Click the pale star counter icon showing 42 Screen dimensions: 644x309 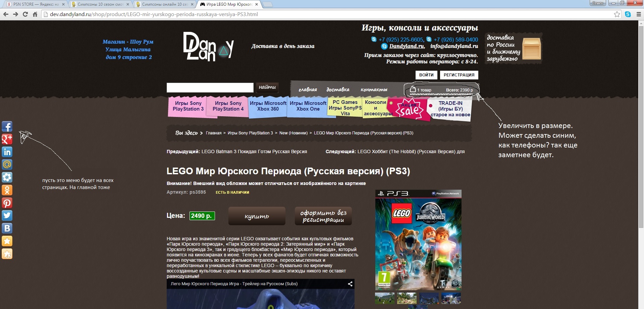7,254
